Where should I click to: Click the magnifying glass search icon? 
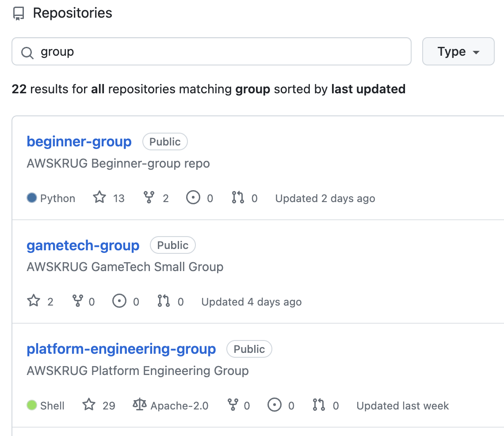(x=27, y=52)
